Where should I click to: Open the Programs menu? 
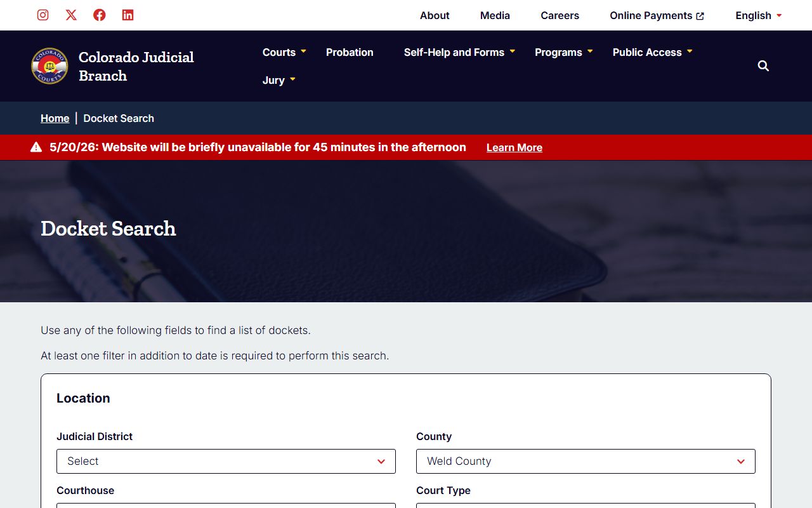click(558, 52)
